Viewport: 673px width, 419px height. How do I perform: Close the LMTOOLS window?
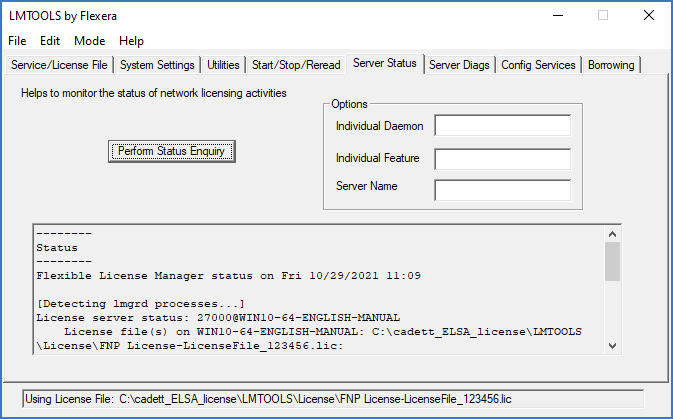pyautogui.click(x=649, y=15)
